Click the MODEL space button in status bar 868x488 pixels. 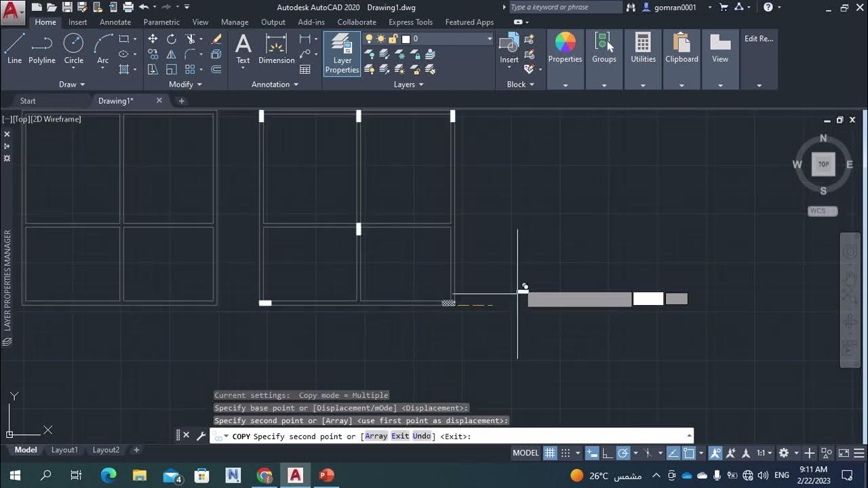pyautogui.click(x=526, y=453)
